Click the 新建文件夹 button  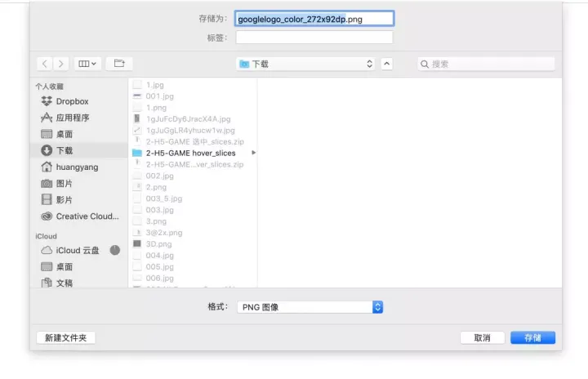tap(65, 337)
